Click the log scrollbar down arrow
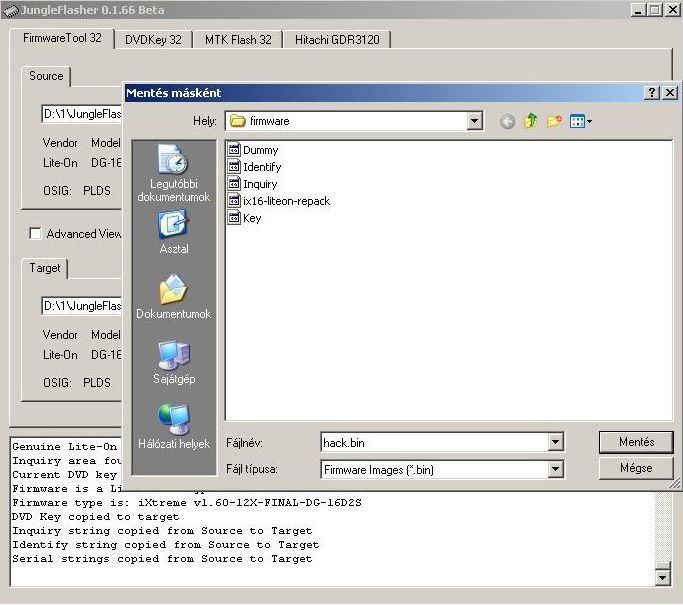683x605 pixels. [661, 577]
